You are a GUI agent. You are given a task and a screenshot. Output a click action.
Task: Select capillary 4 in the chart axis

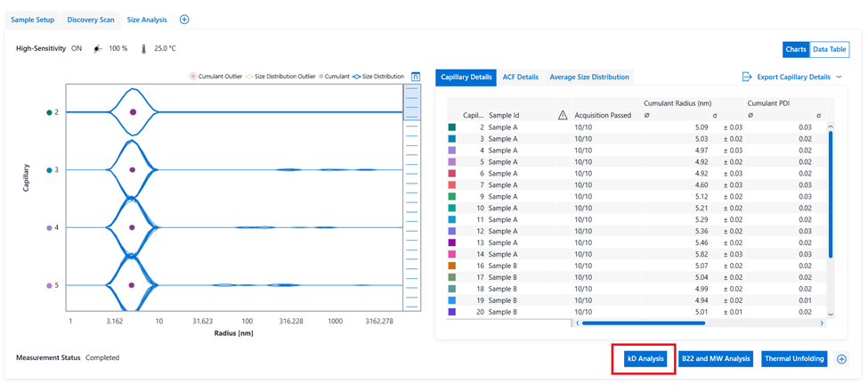pos(53,227)
